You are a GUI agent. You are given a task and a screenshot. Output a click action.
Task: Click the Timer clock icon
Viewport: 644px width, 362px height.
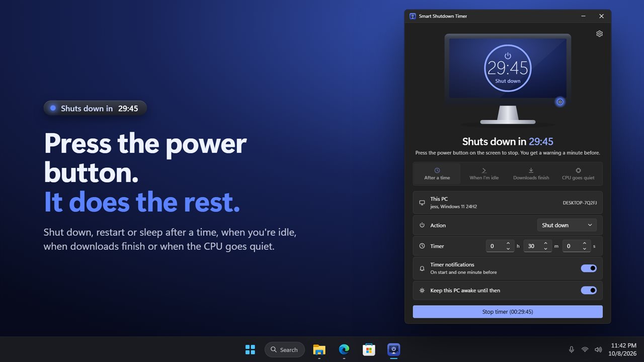(x=422, y=246)
